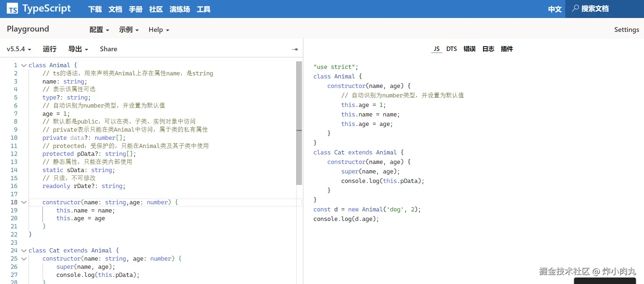Open the 配置 config dropdown
The image size is (644, 284).
click(x=99, y=30)
